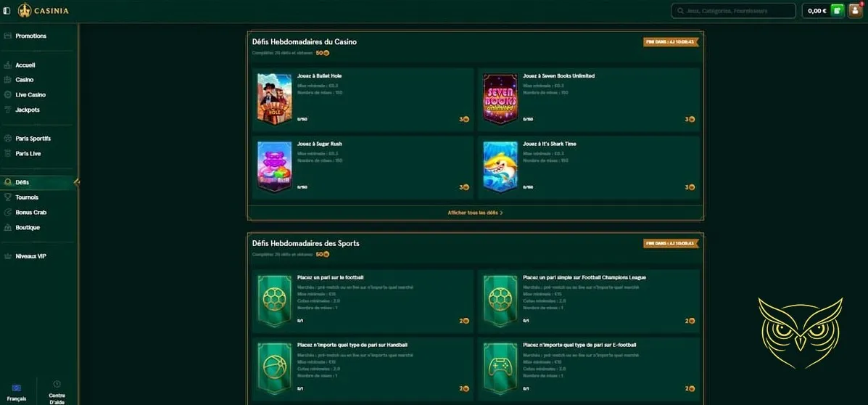The image size is (868, 405).
Task: Select the Handball bet challenge card
Action: tap(363, 369)
